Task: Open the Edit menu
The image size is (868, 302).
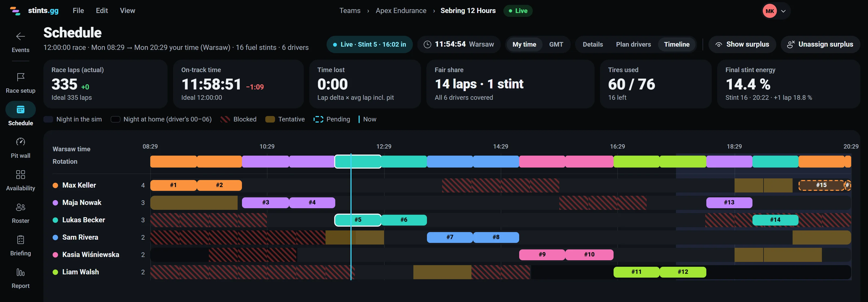Action: click(x=102, y=11)
